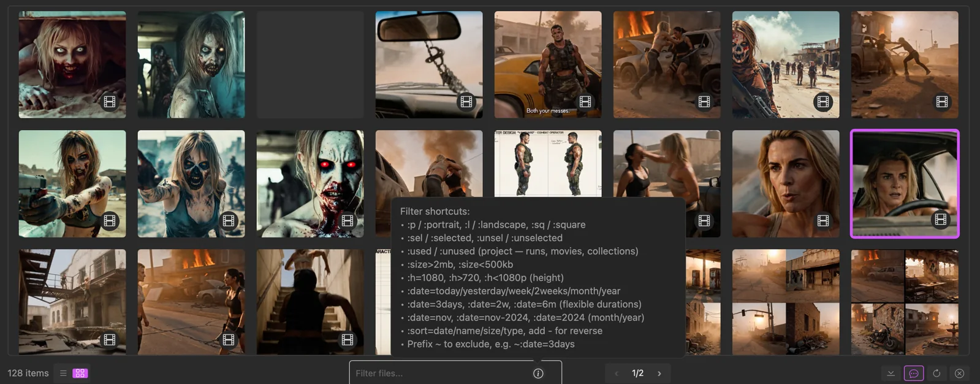Click film icon on zombie aiming pistol thumbnail
The height and width of the screenshot is (384, 980).
point(110,221)
